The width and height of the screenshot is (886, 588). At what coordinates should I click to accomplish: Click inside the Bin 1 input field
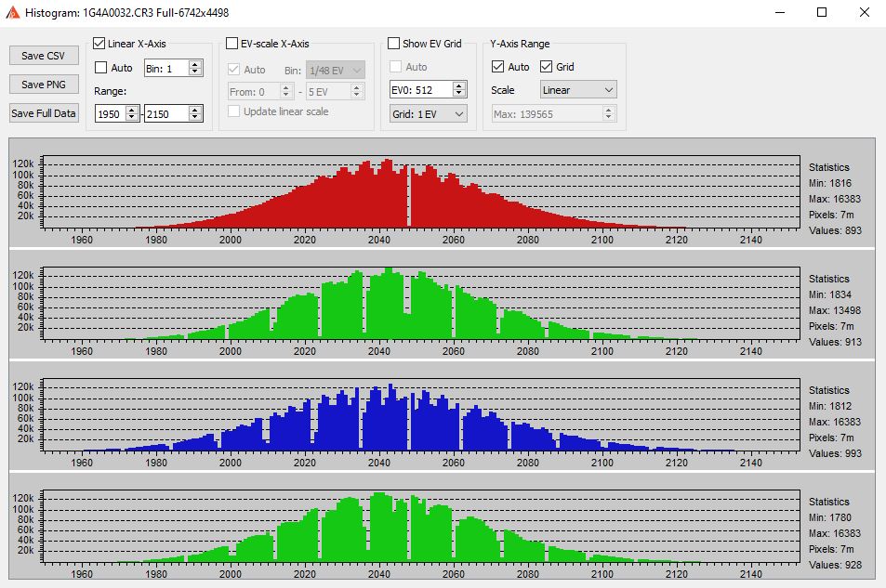click(x=165, y=68)
